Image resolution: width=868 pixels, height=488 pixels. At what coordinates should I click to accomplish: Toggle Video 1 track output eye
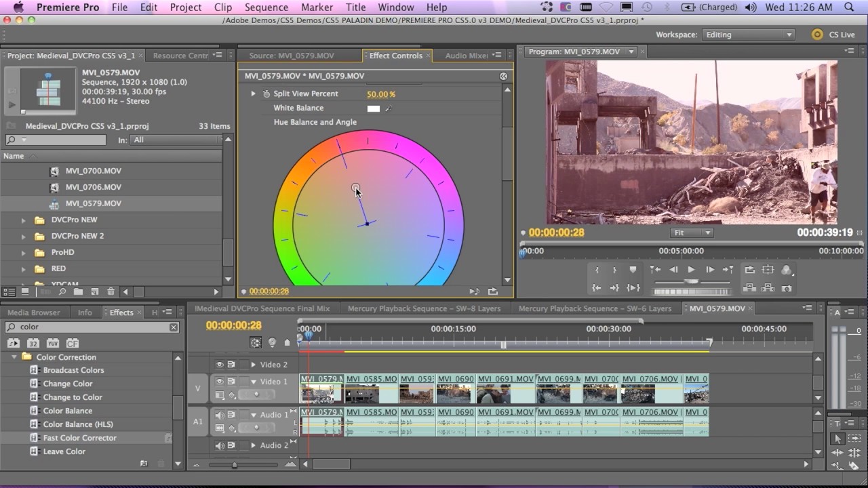pos(220,382)
